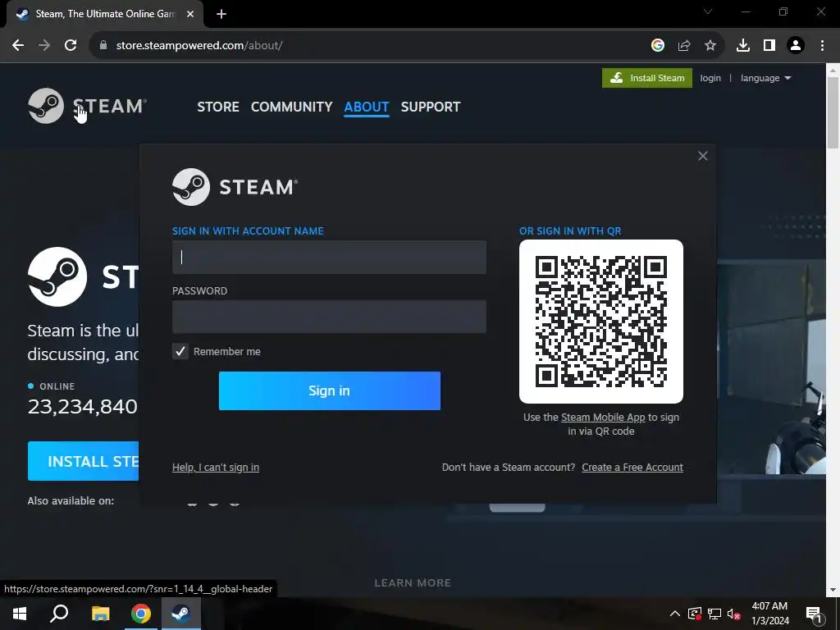Click the scrollbar up arrow
840x630 pixels.
(x=833, y=70)
